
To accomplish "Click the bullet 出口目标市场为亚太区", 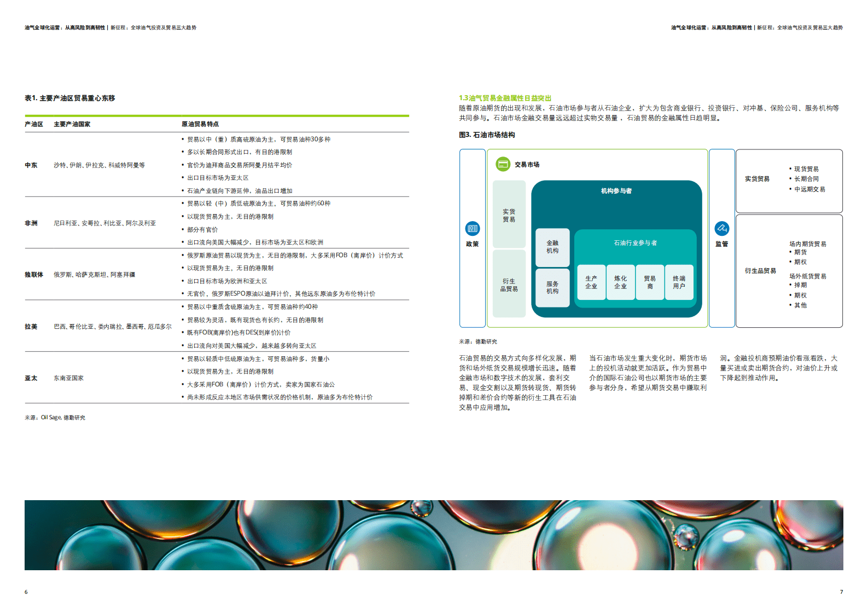I will (218, 178).
